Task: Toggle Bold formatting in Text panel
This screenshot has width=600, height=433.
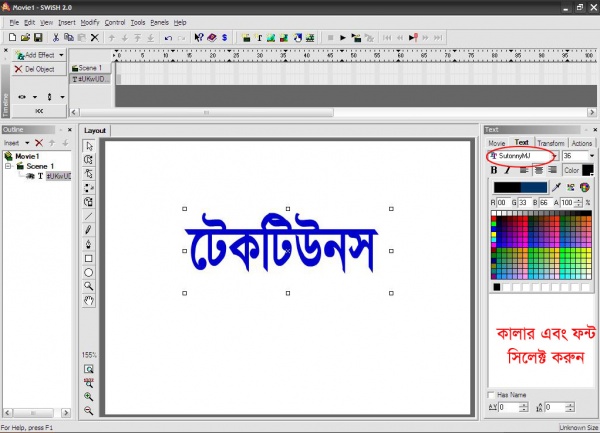Action: (494, 170)
